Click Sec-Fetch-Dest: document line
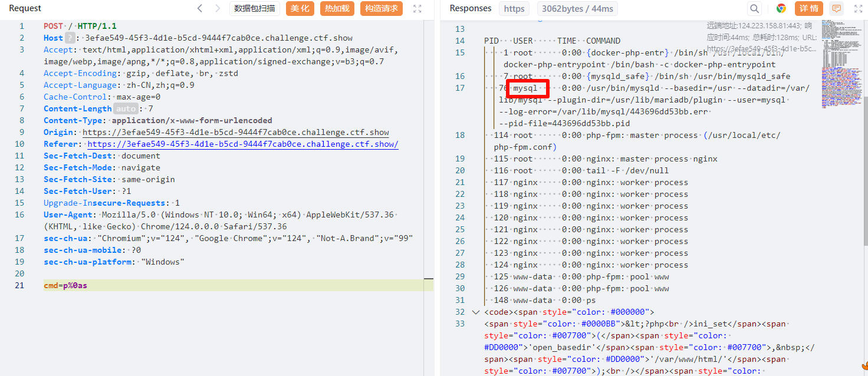The image size is (868, 376). coord(102,156)
